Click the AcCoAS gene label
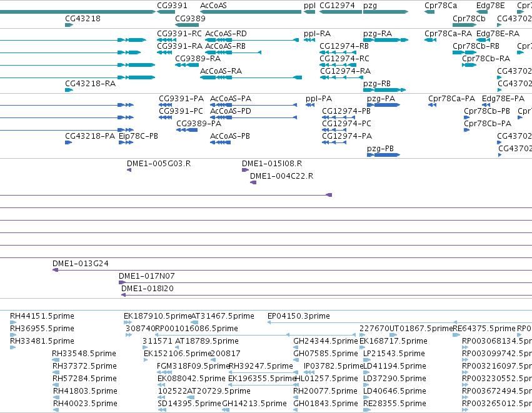This screenshot has width=532, height=413. (213, 6)
